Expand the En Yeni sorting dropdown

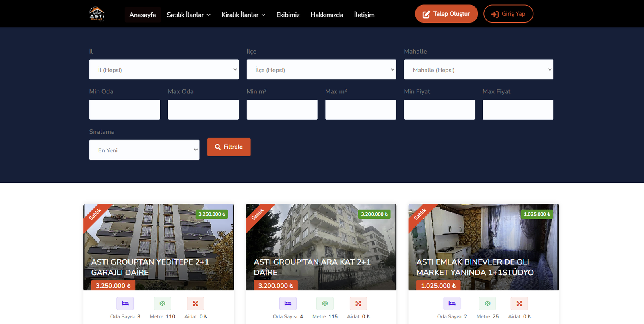tap(144, 150)
